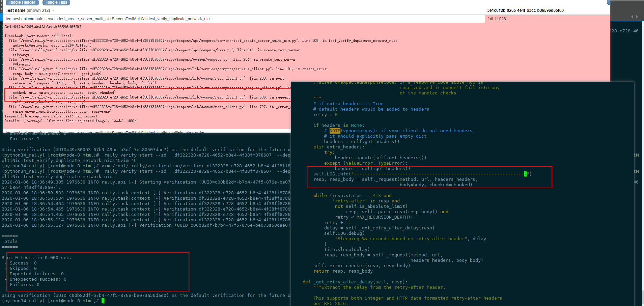Click the 'Skipped: 0' totals line
The height and width of the screenshot is (306, 644).
pyautogui.click(x=23, y=268)
